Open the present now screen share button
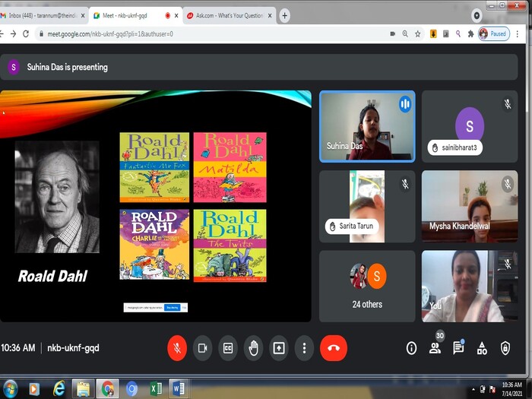Screen dimensions: 532x399 279,348
